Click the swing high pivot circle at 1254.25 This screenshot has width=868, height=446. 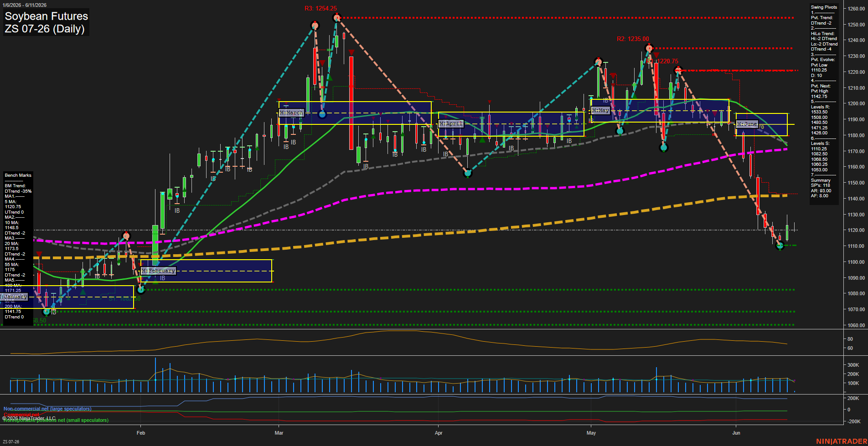[337, 18]
